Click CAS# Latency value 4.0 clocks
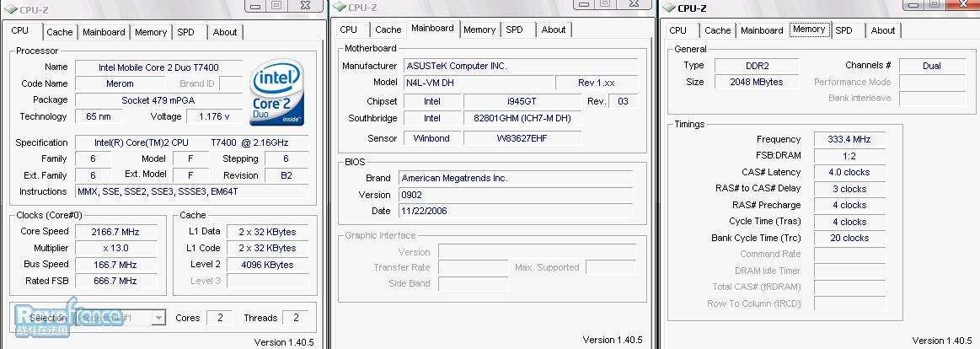Image resolution: width=980 pixels, height=349 pixels. pos(849,172)
